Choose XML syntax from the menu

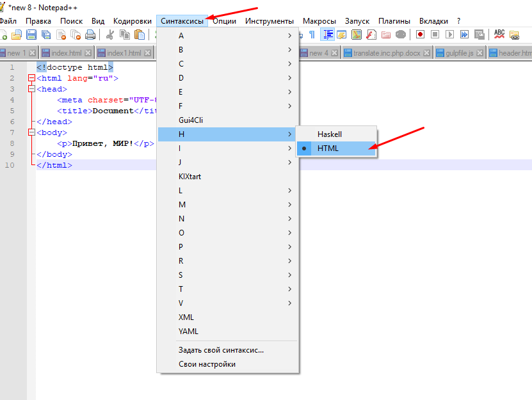click(228, 317)
